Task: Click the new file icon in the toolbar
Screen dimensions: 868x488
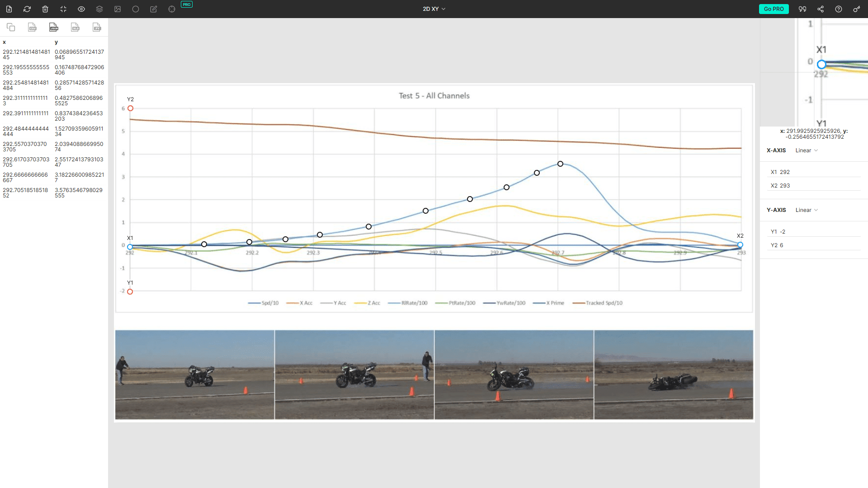Action: point(9,9)
